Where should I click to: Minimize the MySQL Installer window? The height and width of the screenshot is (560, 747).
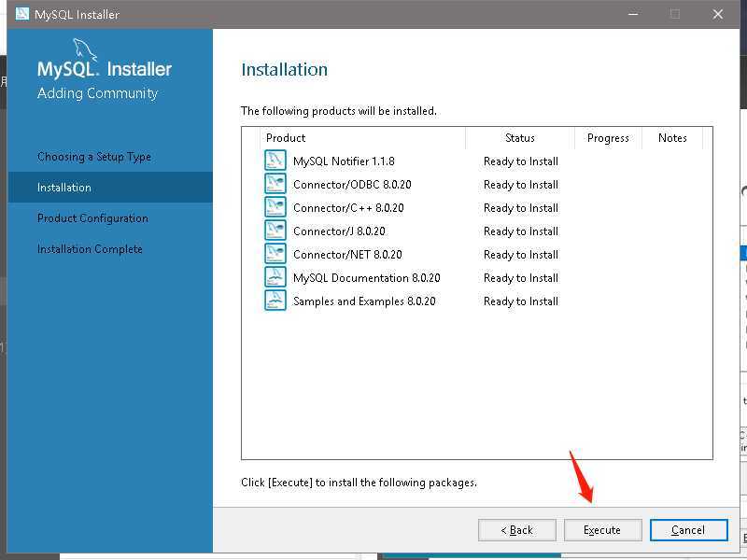click(x=633, y=14)
